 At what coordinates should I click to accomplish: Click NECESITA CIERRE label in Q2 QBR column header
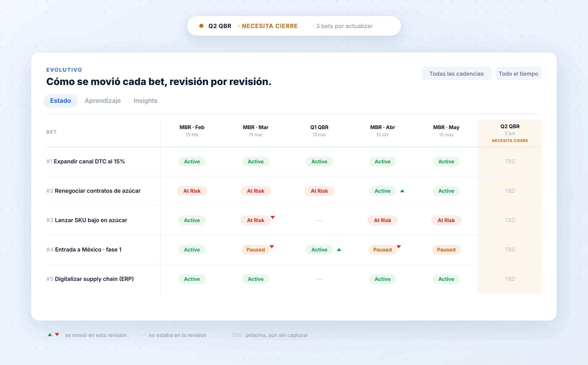510,140
